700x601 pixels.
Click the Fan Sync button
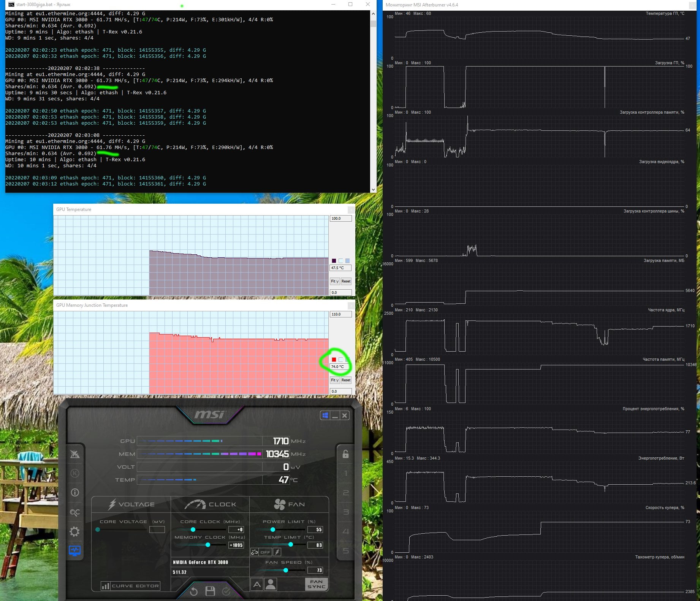316,584
